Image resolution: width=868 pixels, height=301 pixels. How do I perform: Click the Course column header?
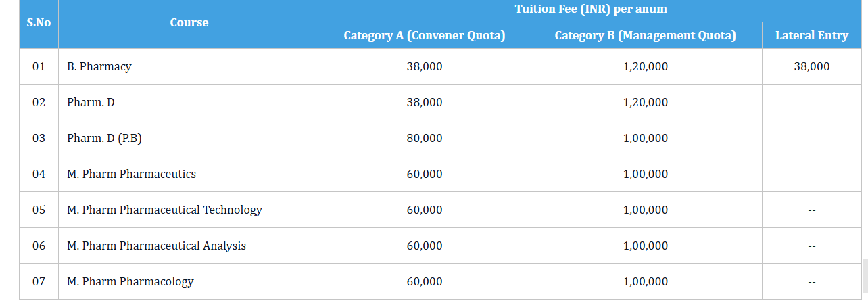click(x=189, y=23)
